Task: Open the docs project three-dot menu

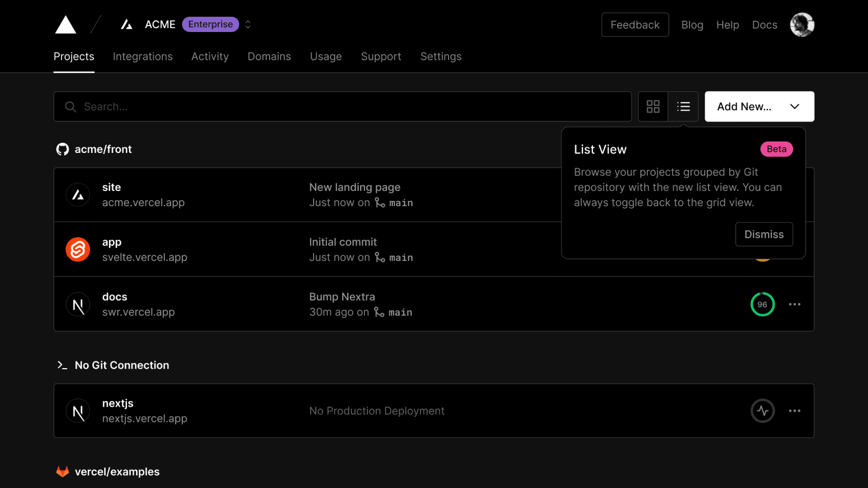Action: tap(794, 305)
